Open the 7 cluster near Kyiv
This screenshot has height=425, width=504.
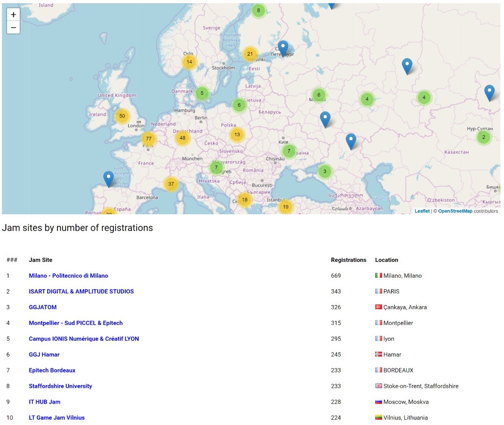(289, 151)
